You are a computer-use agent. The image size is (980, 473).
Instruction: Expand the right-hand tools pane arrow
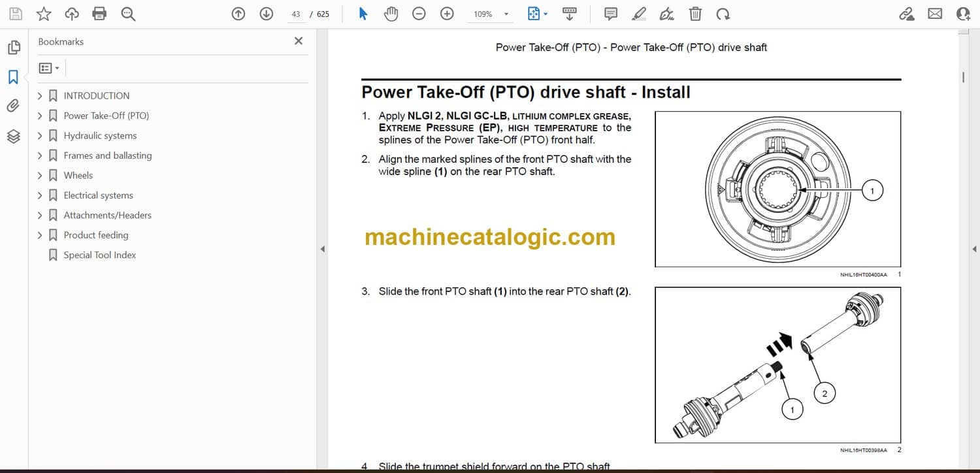[x=975, y=249]
